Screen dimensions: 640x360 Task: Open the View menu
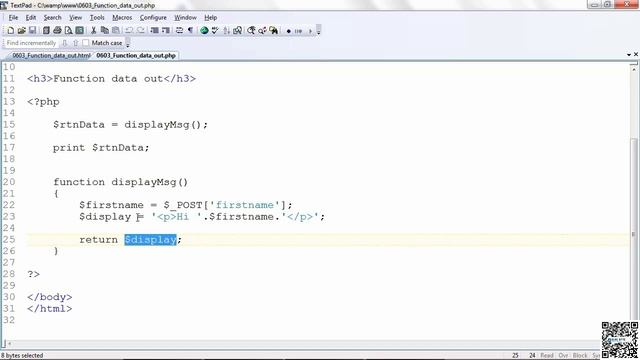pos(76,18)
